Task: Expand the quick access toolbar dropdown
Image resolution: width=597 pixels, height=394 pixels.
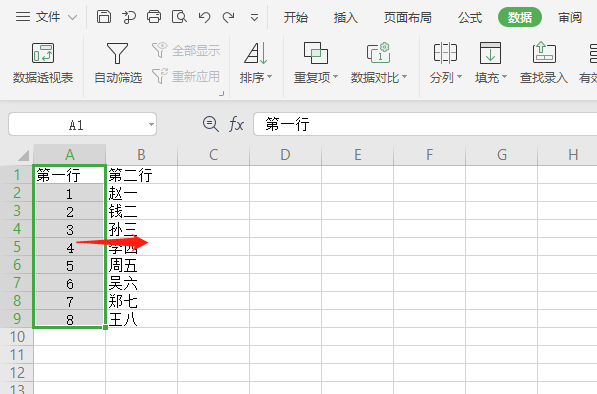Action: tap(254, 18)
